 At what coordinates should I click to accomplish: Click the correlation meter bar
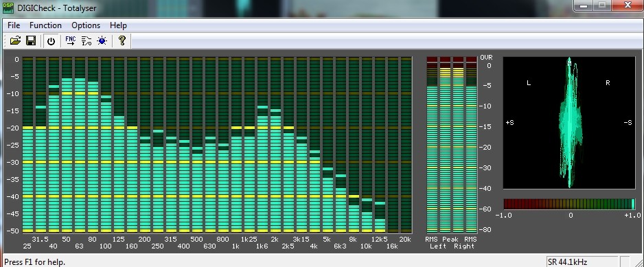[569, 204]
